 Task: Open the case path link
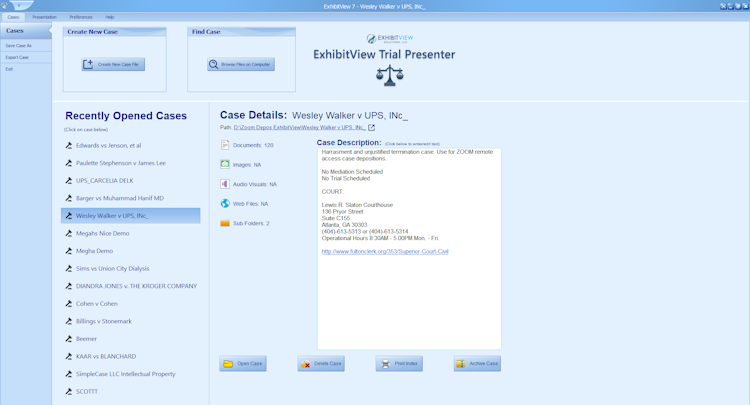(x=299, y=128)
